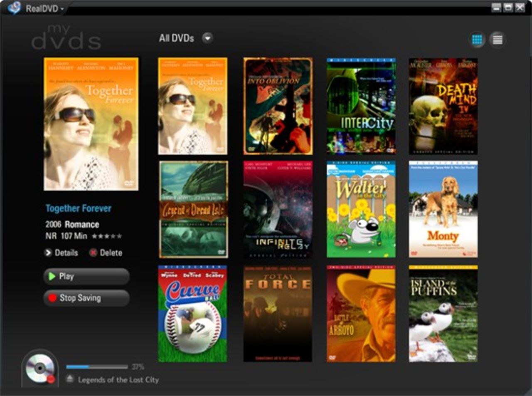Screen dimensions: 532x396
Task: Open the RealDVD application menu
Action: coord(45,8)
